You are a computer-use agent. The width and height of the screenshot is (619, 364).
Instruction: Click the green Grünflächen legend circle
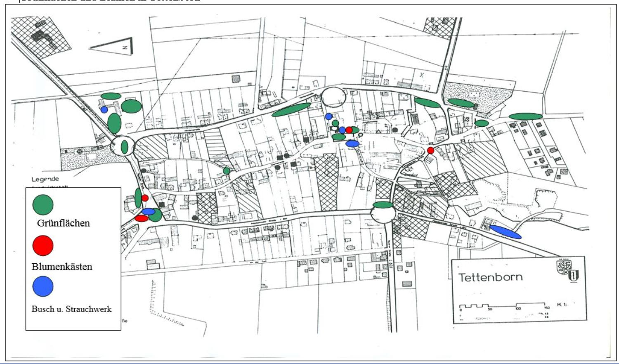pos(43,205)
